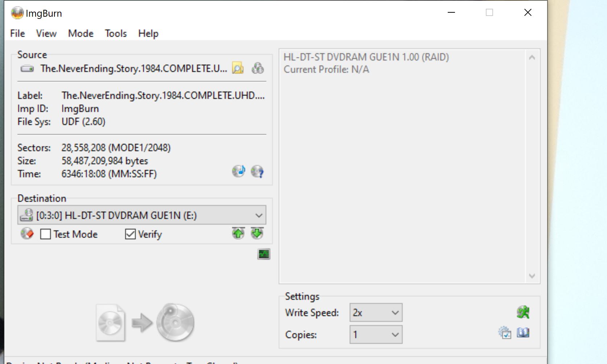
Task: Click the Copies: label
Action: [x=301, y=335]
